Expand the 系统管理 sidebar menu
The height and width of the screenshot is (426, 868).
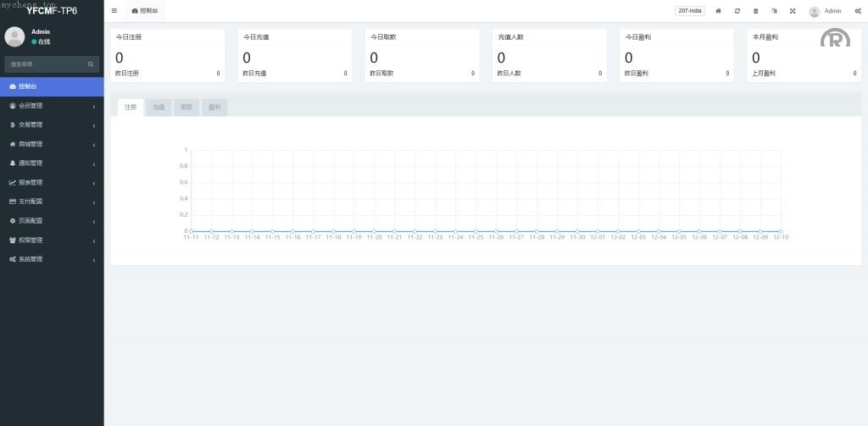(x=51, y=259)
